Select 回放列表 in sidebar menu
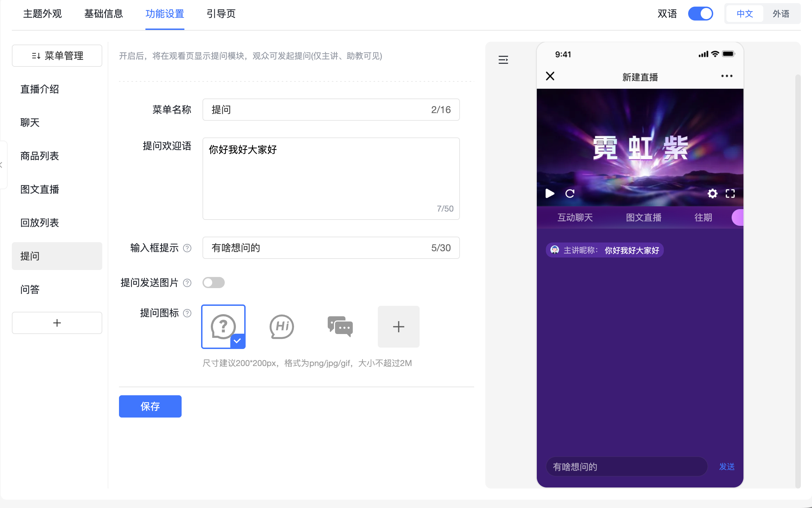This screenshot has width=812, height=508. click(57, 223)
